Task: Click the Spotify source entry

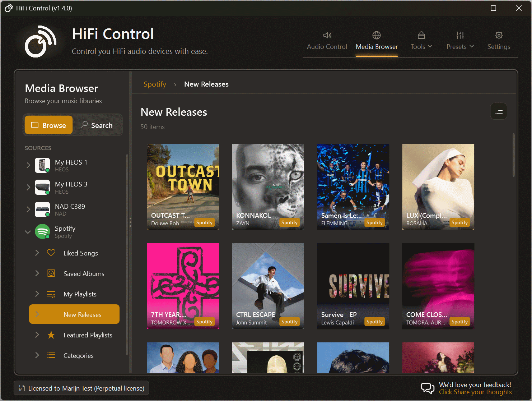Action: (x=65, y=231)
